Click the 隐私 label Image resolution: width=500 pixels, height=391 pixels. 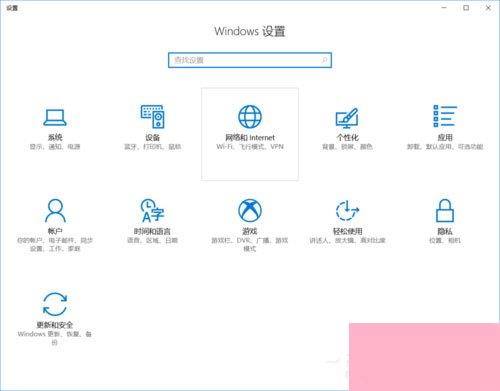[445, 231]
